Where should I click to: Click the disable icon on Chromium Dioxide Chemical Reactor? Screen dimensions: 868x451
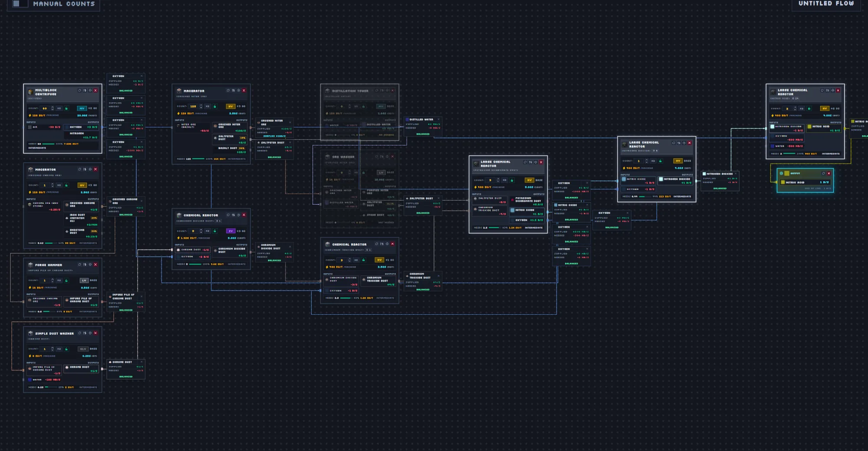point(239,215)
